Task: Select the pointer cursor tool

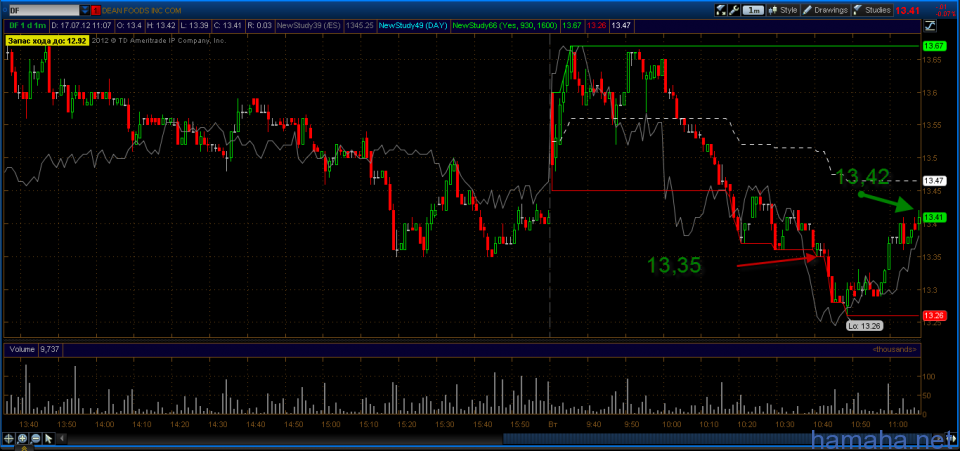Action: coord(48,439)
